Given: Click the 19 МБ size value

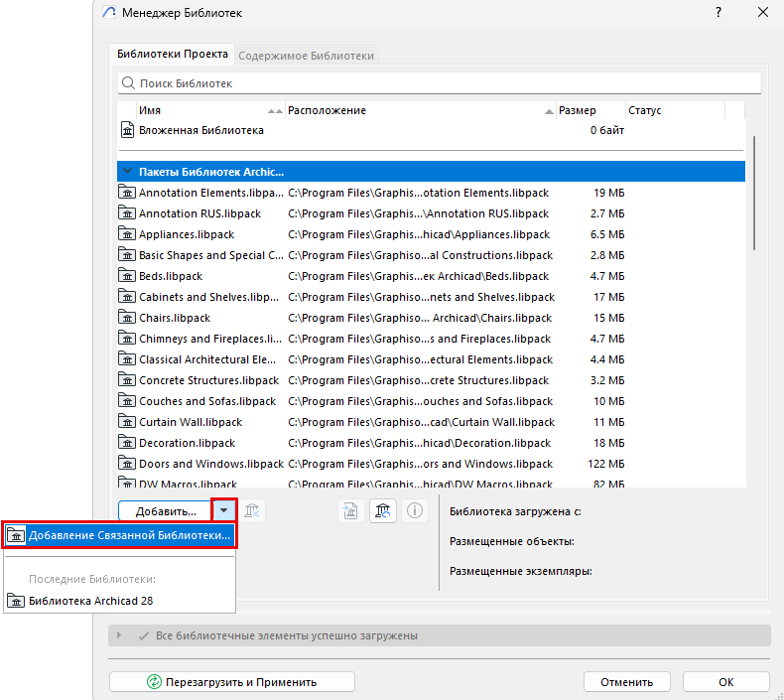Looking at the screenshot, I should (x=609, y=193).
